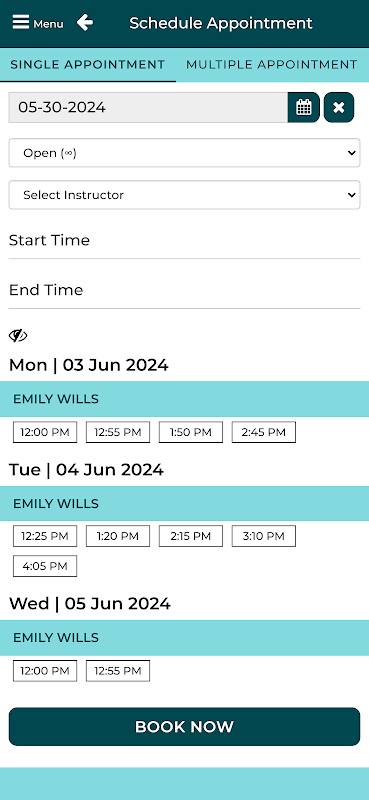Open the Select Instructor dropdown
Screen dimensions: 369x800
click(x=184, y=195)
